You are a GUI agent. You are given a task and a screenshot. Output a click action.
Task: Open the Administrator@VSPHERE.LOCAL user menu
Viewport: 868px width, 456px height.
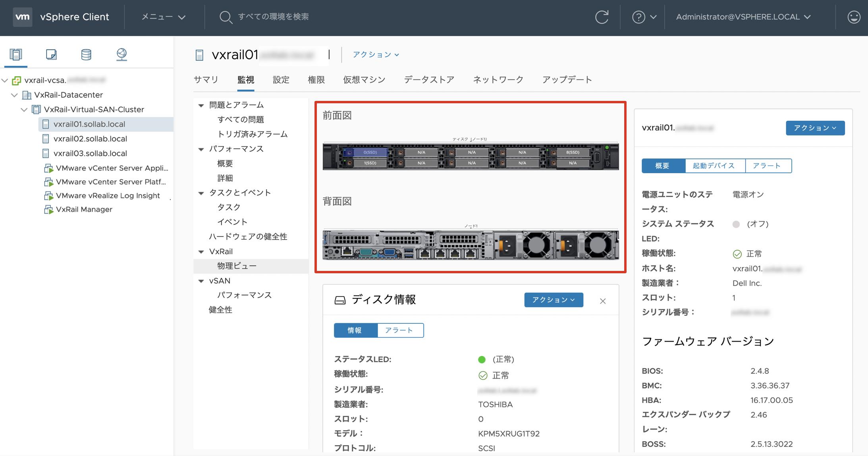743,17
